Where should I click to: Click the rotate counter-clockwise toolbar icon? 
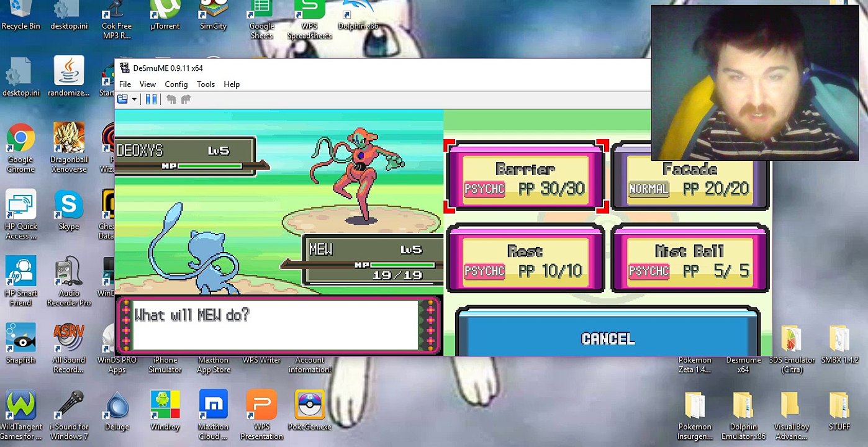click(171, 99)
